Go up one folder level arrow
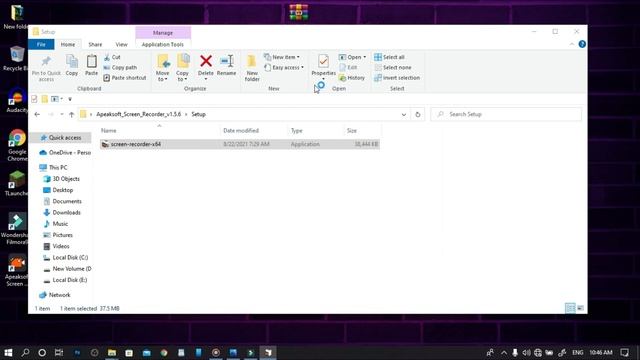The width and height of the screenshot is (640, 360). (71, 114)
